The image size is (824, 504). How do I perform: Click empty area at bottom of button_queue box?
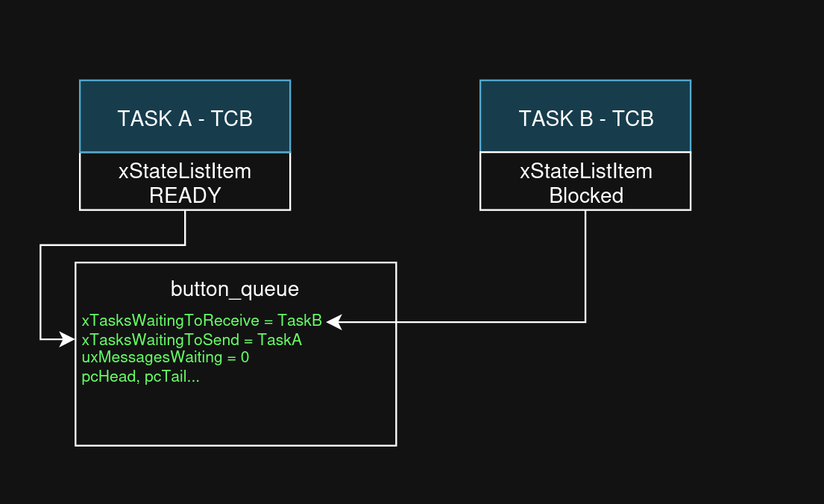pyautogui.click(x=235, y=418)
